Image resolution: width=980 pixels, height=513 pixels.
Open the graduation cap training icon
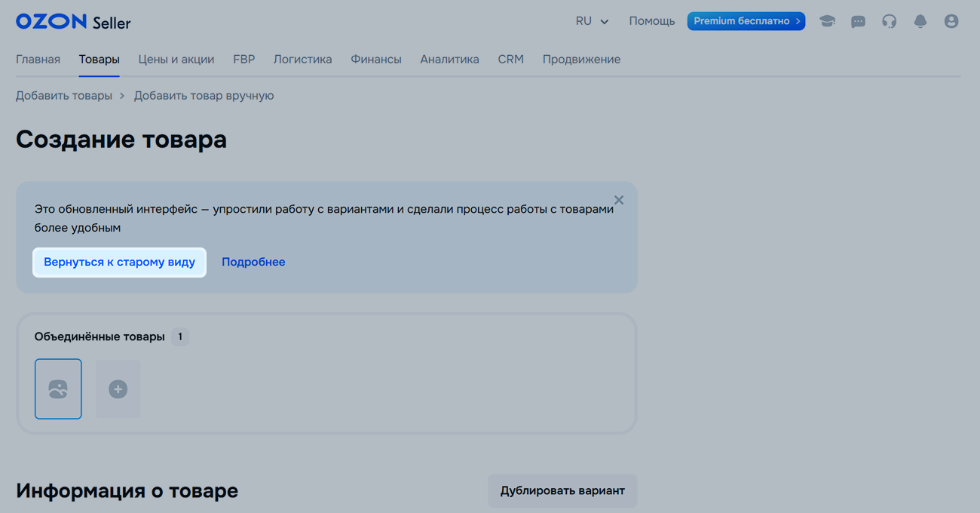[827, 21]
